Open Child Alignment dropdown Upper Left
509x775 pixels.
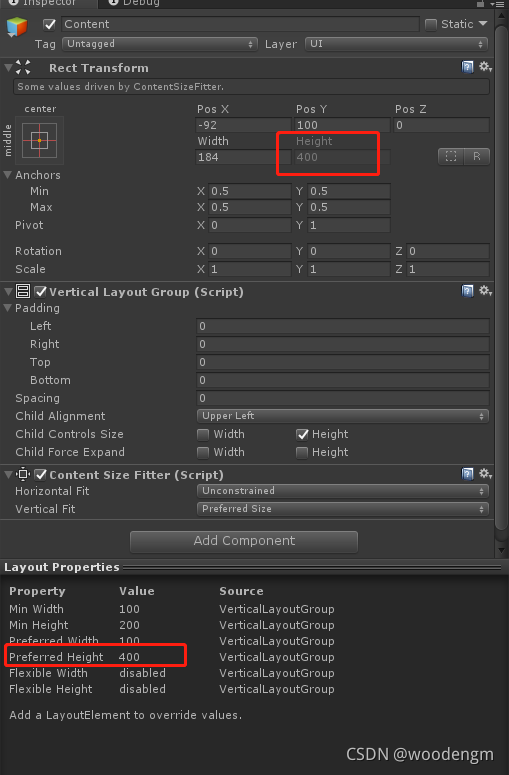(342, 416)
